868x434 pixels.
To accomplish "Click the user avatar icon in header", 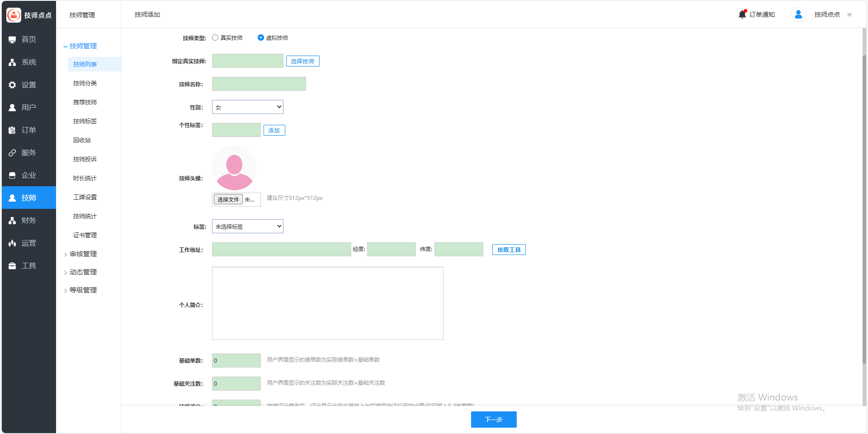I will point(798,14).
